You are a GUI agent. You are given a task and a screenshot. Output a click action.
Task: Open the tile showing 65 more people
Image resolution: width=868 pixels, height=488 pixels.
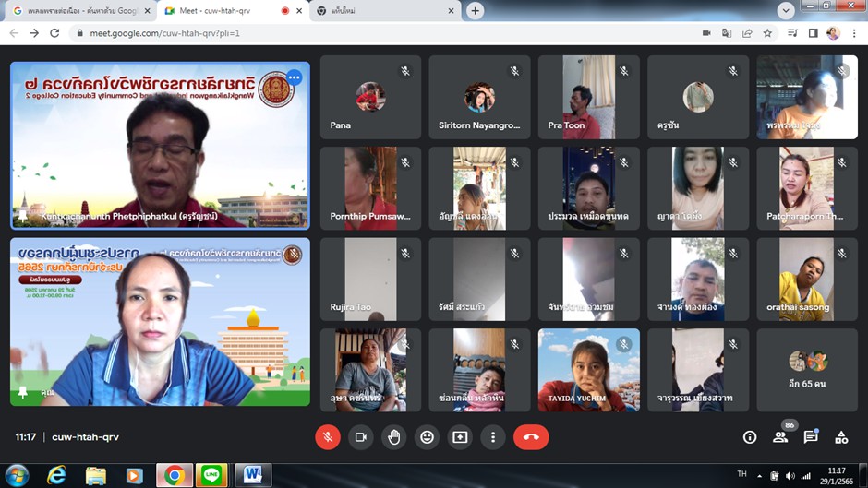point(807,370)
